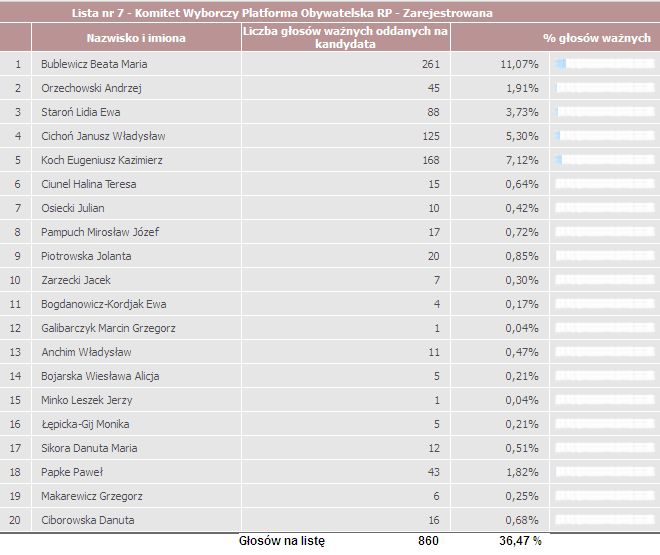Select candidate name 'Ciborowska Danuta'
Image resolution: width=660 pixels, height=555 pixels.
88,520
